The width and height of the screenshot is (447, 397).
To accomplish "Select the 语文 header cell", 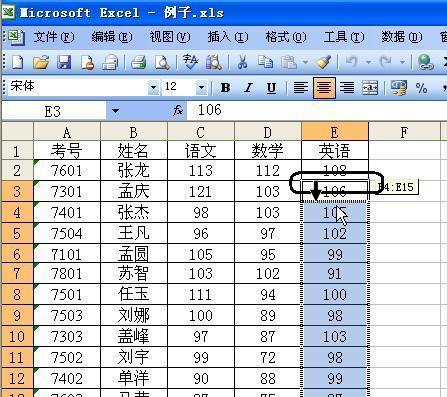I will tap(201, 151).
